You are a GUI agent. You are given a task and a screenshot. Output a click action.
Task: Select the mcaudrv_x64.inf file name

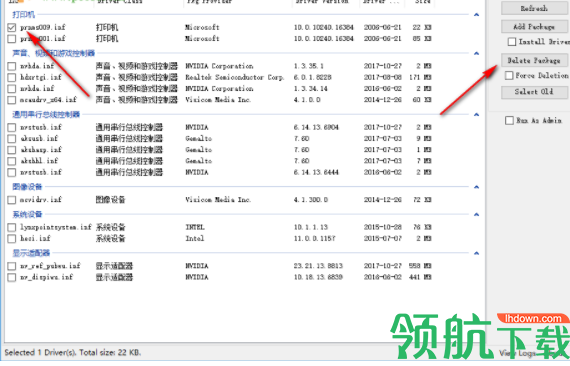click(48, 100)
